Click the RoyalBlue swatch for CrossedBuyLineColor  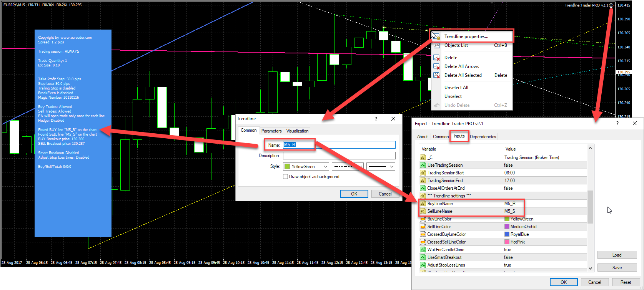[x=507, y=234]
